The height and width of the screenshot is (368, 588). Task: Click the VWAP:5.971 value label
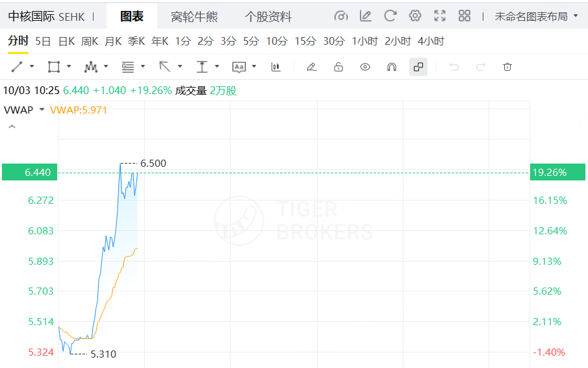pyautogui.click(x=79, y=110)
